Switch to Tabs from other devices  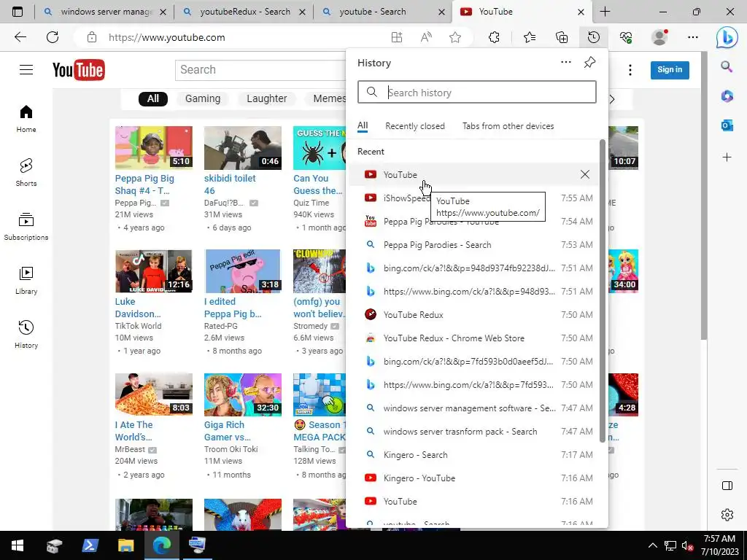508,126
